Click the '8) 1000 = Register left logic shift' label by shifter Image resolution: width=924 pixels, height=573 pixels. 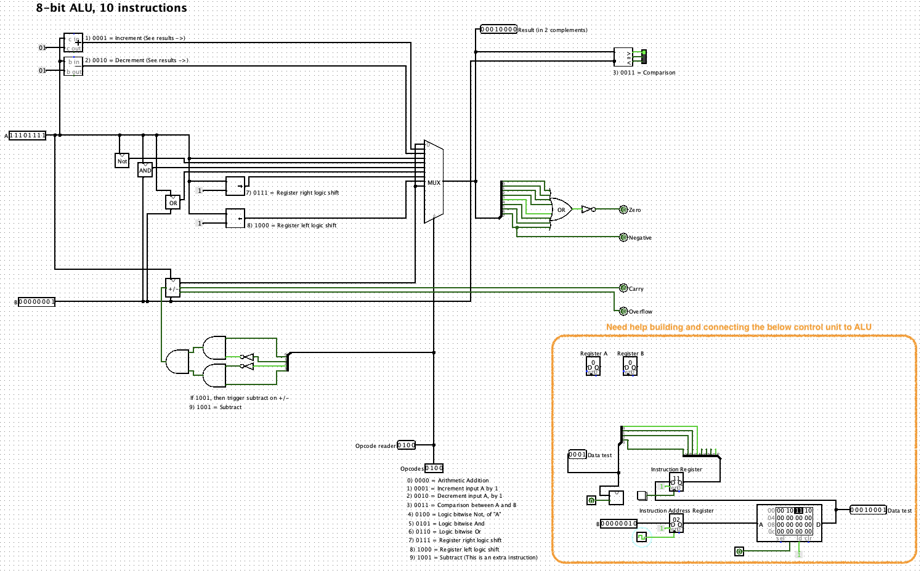point(292,226)
